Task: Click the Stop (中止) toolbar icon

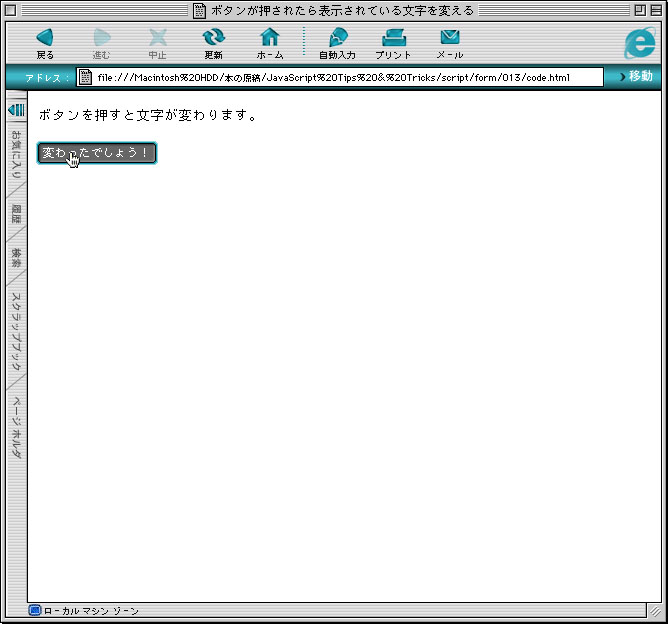Action: (158, 37)
